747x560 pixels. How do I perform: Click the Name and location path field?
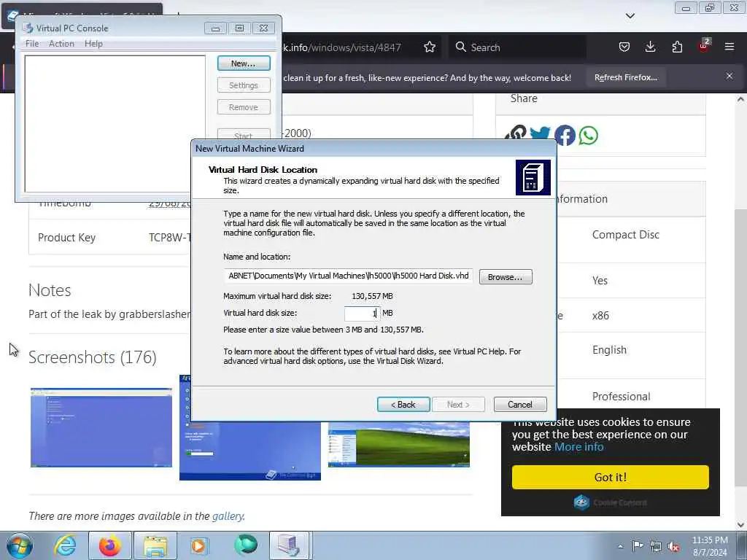(348, 276)
